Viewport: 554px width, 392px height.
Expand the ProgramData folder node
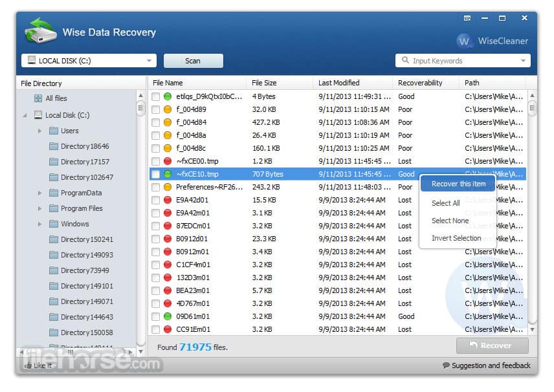[39, 193]
